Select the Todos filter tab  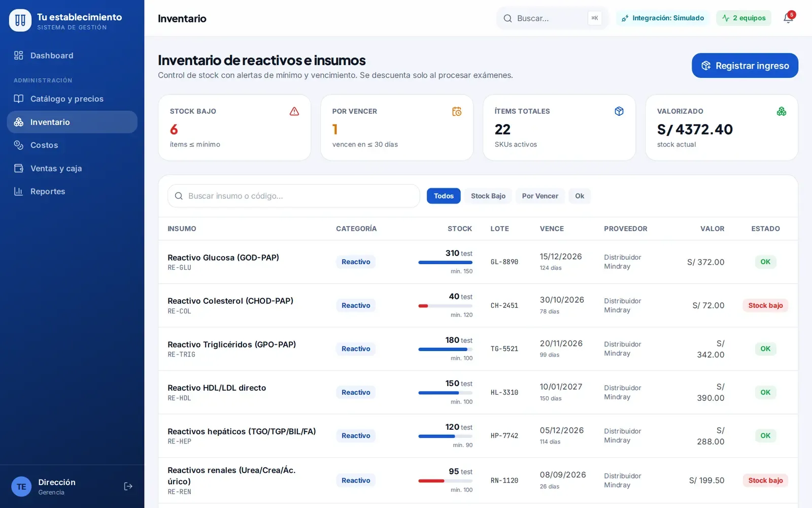click(x=444, y=196)
